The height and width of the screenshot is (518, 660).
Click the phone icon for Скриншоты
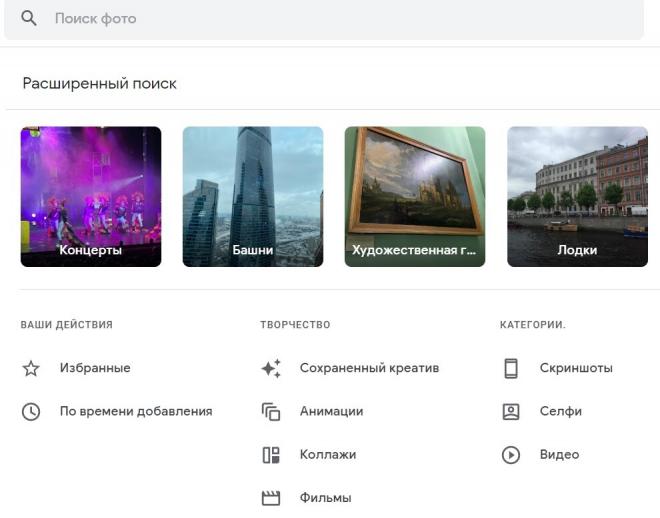511,368
